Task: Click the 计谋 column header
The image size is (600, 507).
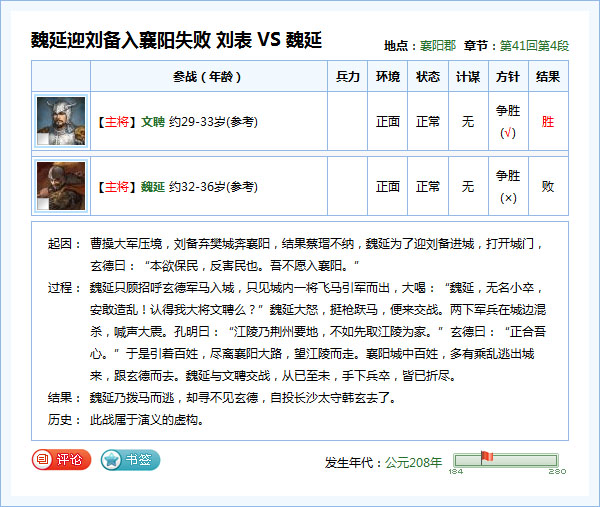Action: click(x=467, y=76)
